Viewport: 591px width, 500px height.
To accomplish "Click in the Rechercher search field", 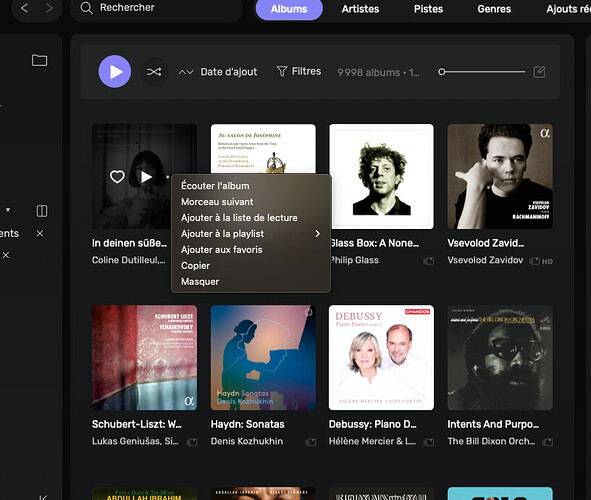I will tap(156, 8).
